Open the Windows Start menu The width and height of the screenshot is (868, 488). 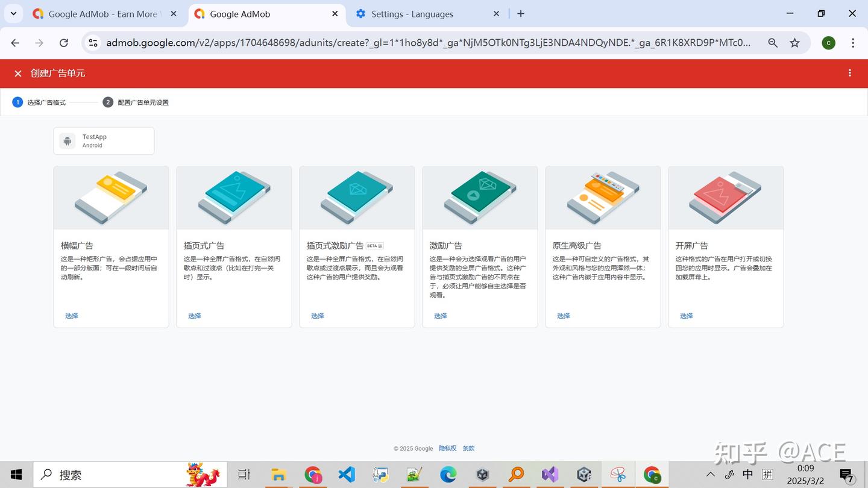click(16, 475)
